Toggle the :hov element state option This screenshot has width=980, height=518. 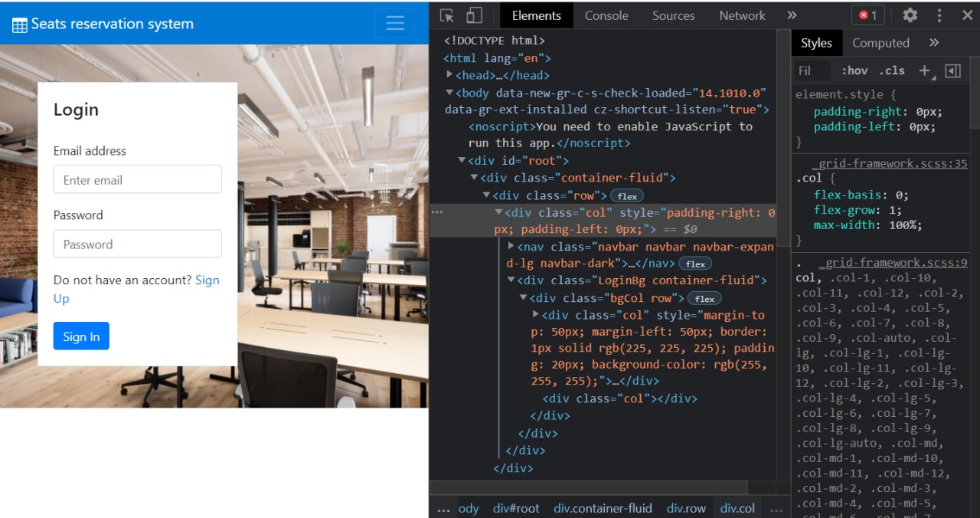(x=854, y=70)
